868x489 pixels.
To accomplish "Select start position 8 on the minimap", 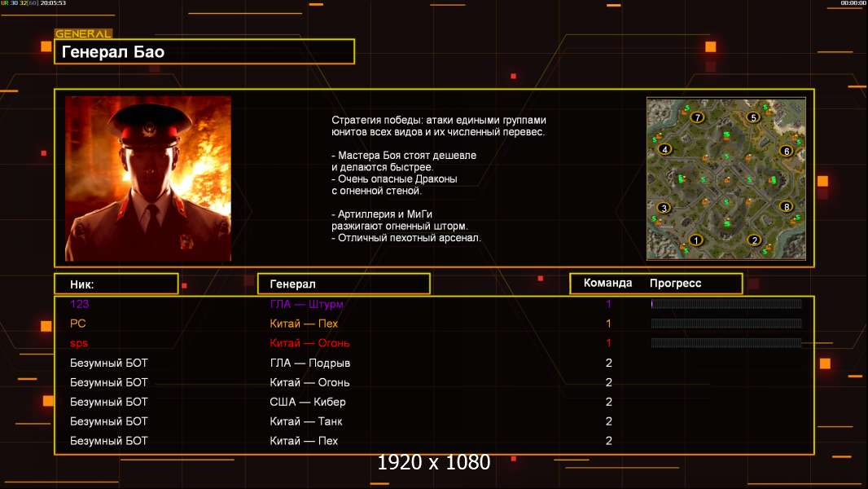I will click(786, 207).
